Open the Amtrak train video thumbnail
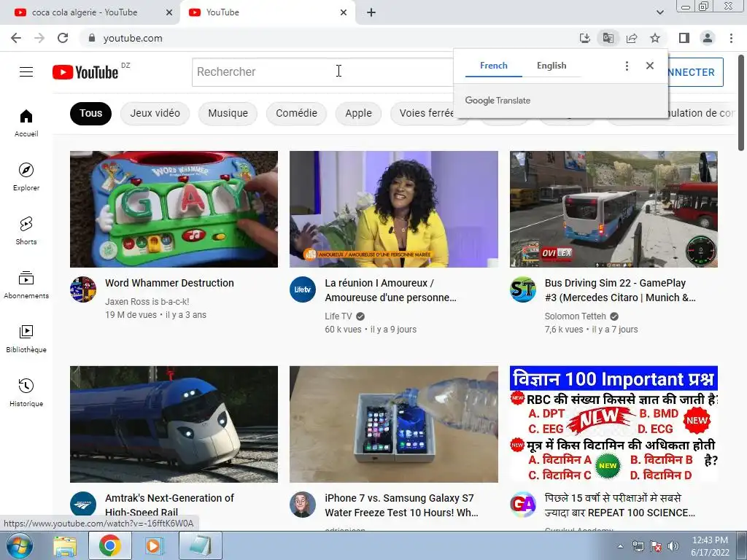The width and height of the screenshot is (747, 560). point(174,424)
